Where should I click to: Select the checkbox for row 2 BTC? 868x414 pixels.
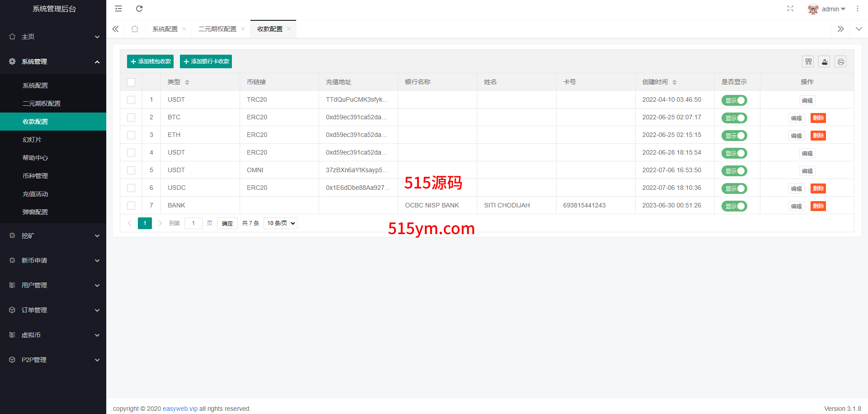pos(131,118)
